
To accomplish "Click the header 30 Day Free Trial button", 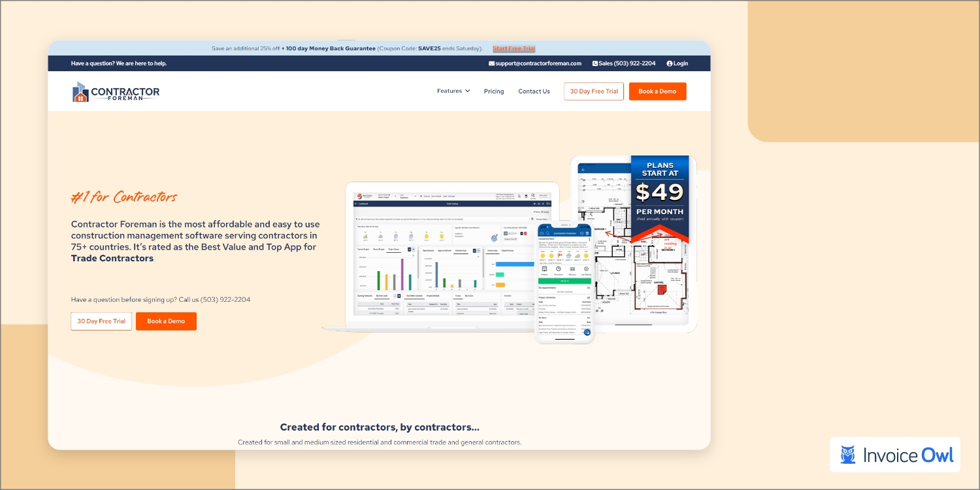I will tap(593, 91).
